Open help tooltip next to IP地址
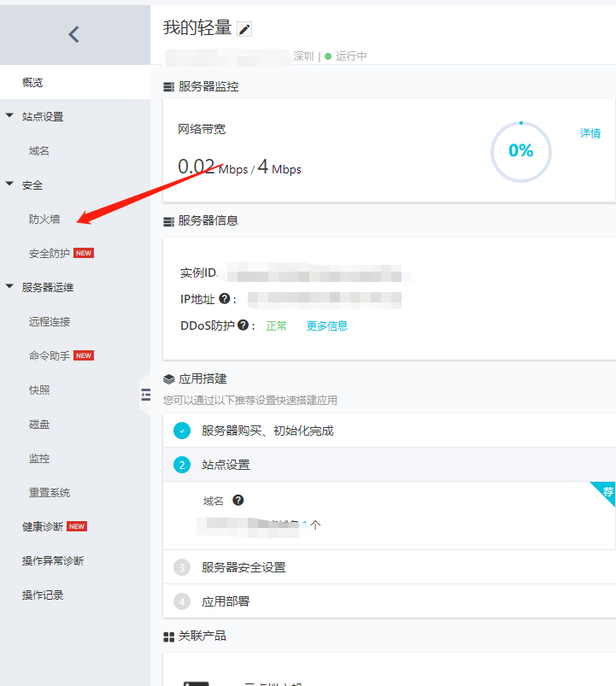 pos(225,299)
